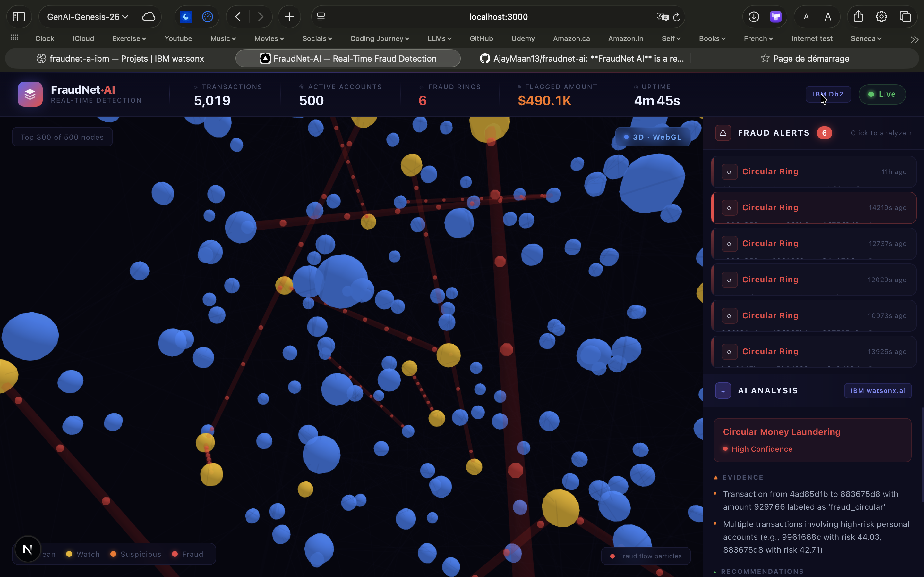924x577 pixels.
Task: Open the share icon in Safari toolbar
Action: [858, 17]
